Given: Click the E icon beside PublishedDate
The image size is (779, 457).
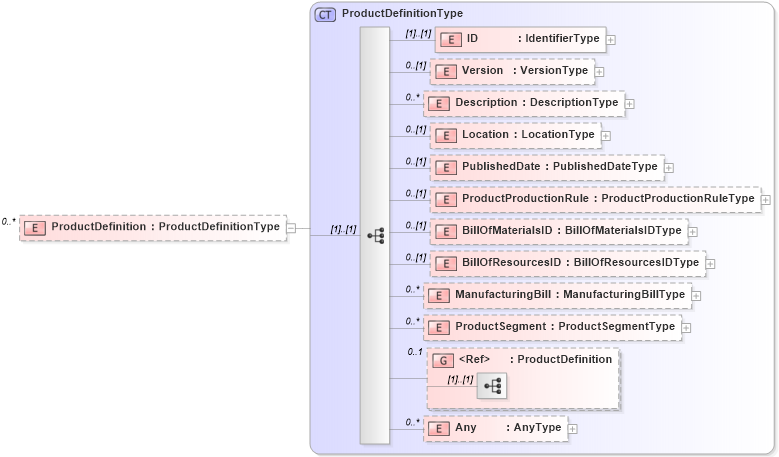Looking at the screenshot, I should coord(446,168).
